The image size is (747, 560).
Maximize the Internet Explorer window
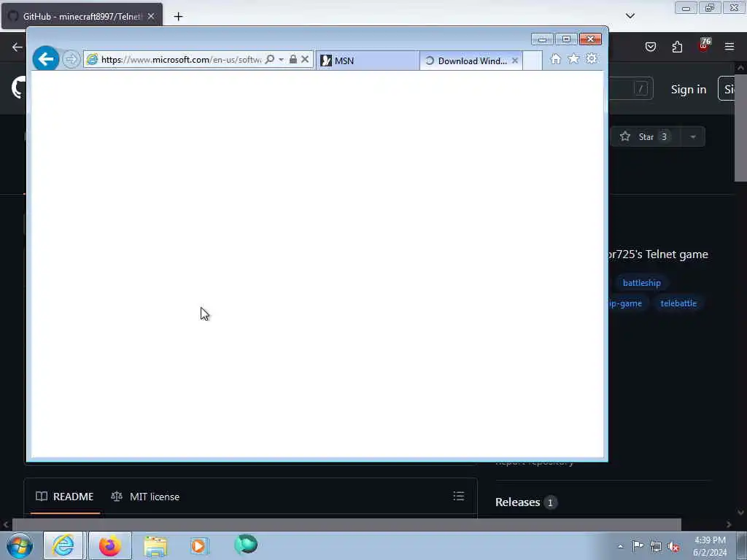(x=566, y=39)
